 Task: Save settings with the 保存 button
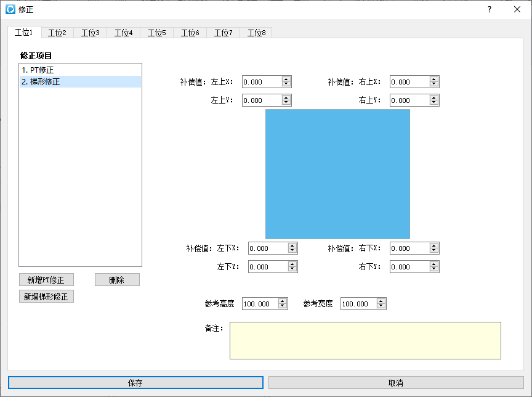click(x=135, y=383)
